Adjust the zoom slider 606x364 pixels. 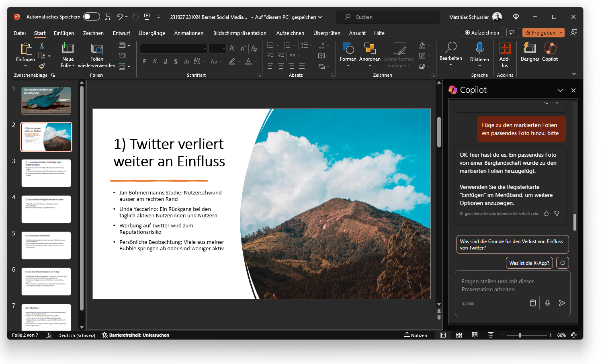click(x=520, y=335)
